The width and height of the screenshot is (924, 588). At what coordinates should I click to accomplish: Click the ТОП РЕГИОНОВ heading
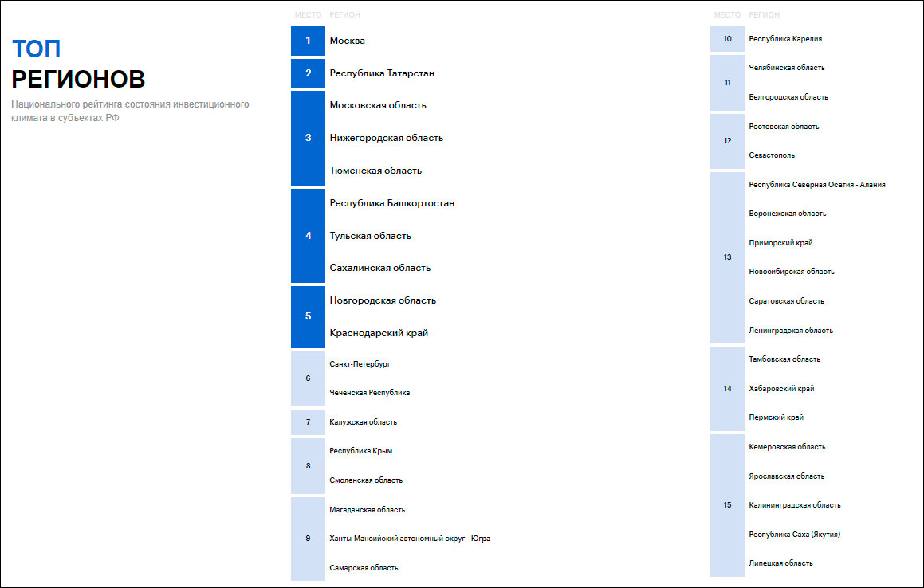[x=78, y=64]
